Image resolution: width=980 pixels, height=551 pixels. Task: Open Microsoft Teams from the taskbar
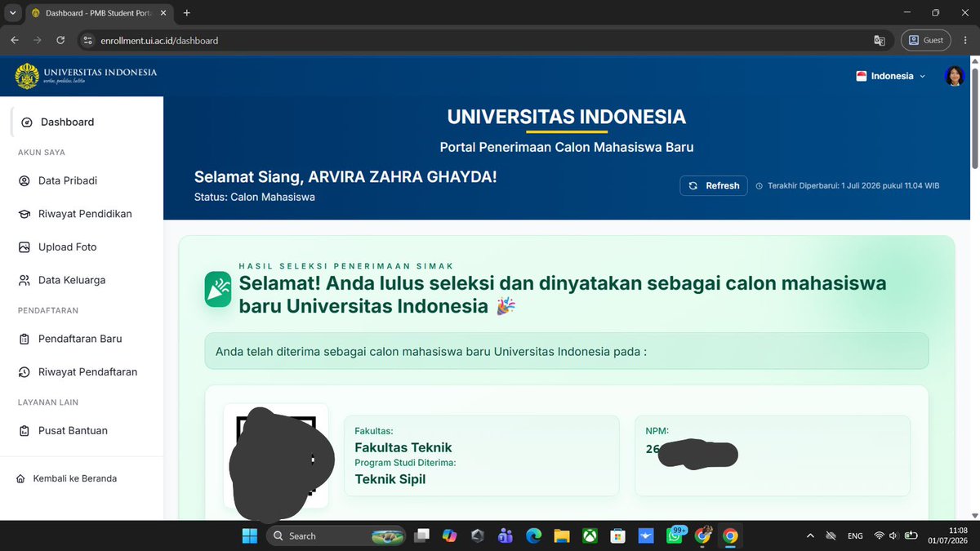click(506, 536)
